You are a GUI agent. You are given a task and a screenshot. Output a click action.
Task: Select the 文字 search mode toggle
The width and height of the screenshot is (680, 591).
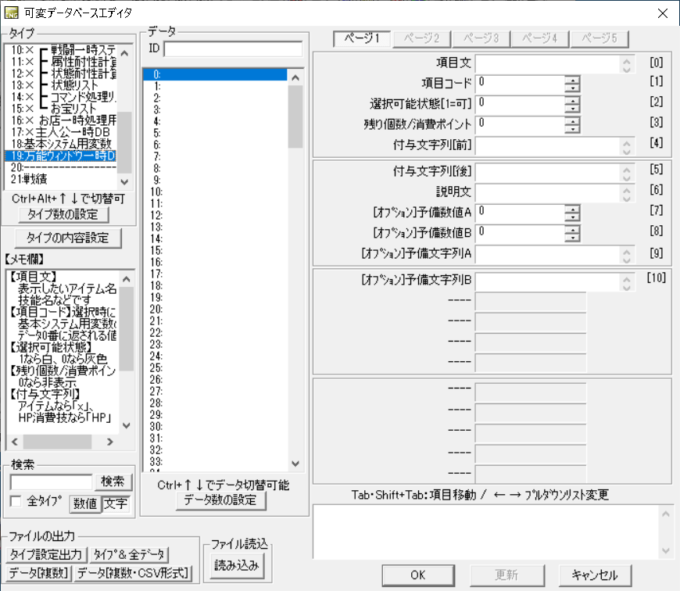coord(115,503)
